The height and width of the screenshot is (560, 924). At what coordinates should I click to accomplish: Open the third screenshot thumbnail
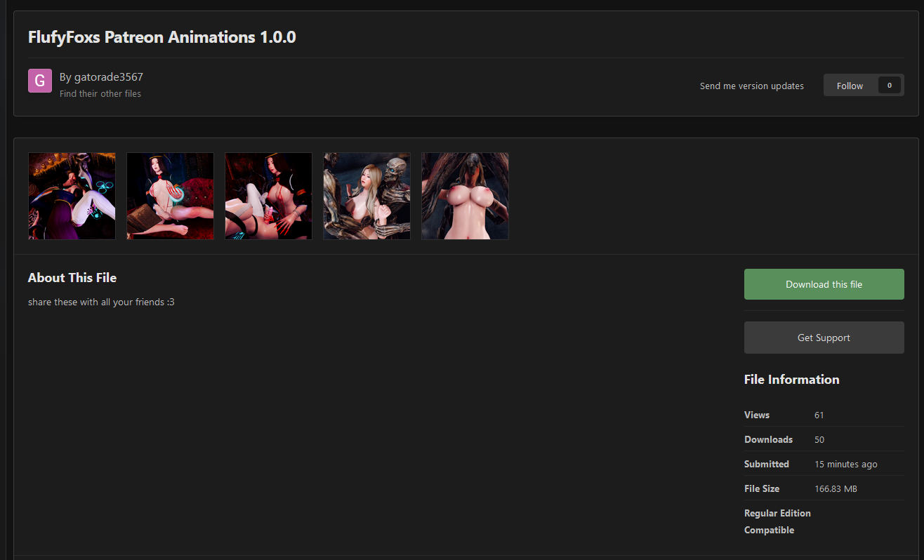[268, 196]
